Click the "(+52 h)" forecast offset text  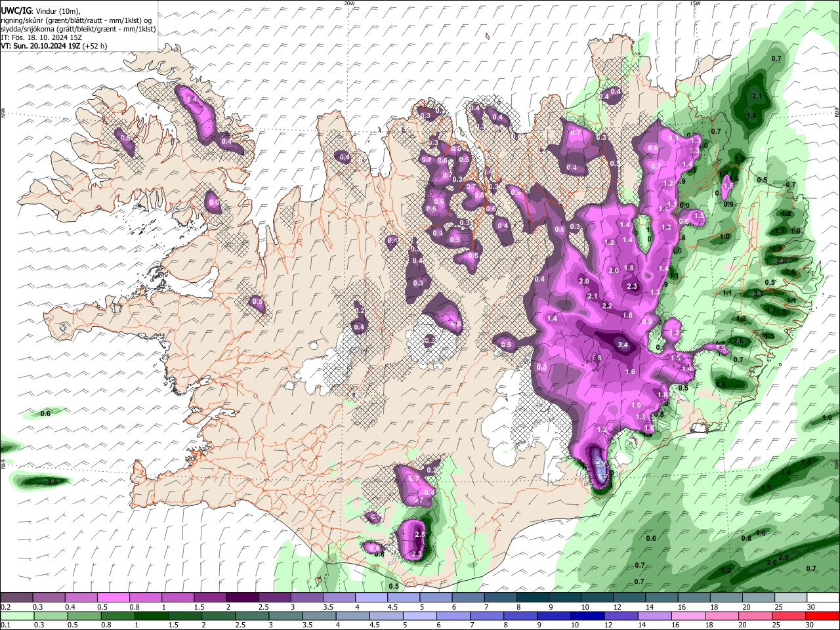(94, 46)
